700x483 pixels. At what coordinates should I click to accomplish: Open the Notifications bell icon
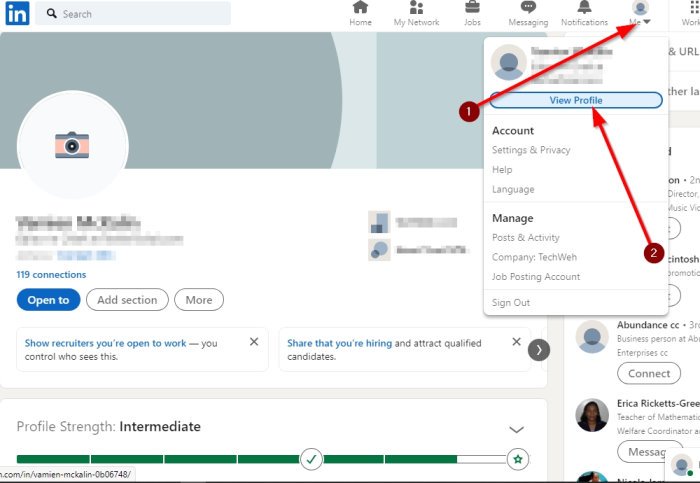point(584,8)
